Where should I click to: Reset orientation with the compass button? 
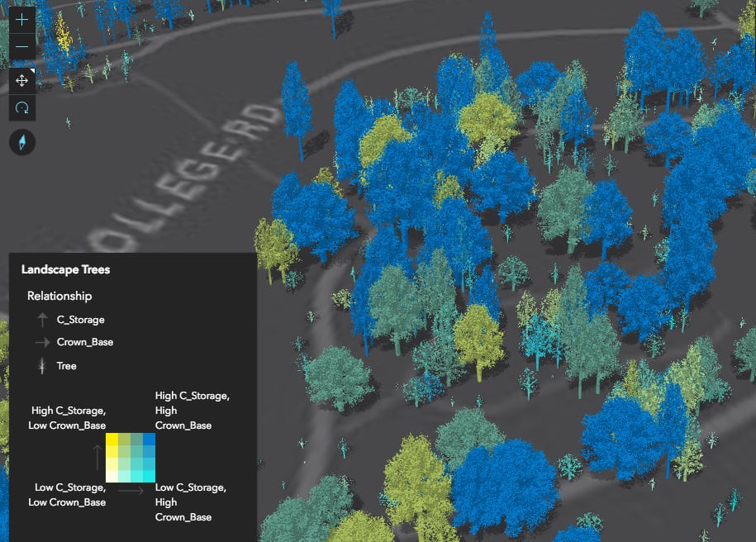click(22, 142)
